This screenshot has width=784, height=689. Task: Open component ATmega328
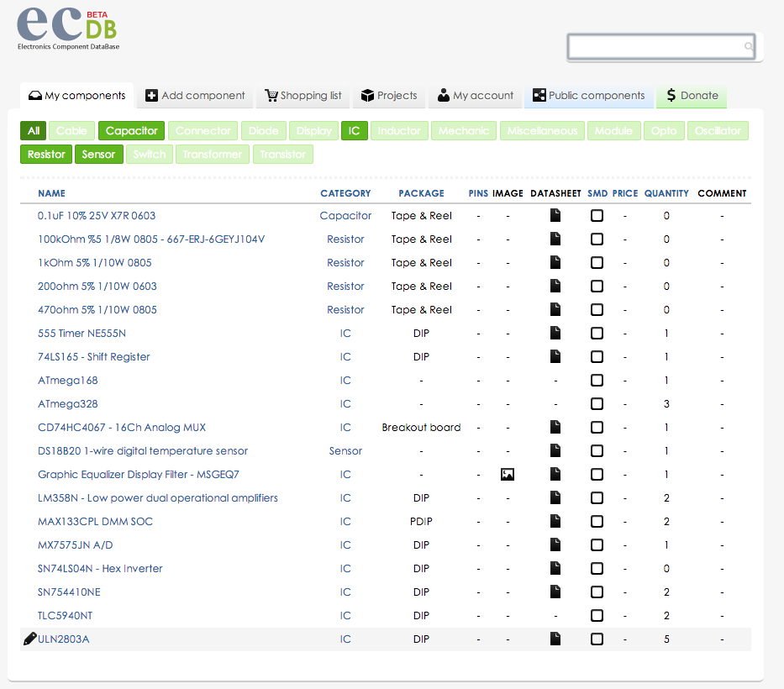click(68, 403)
